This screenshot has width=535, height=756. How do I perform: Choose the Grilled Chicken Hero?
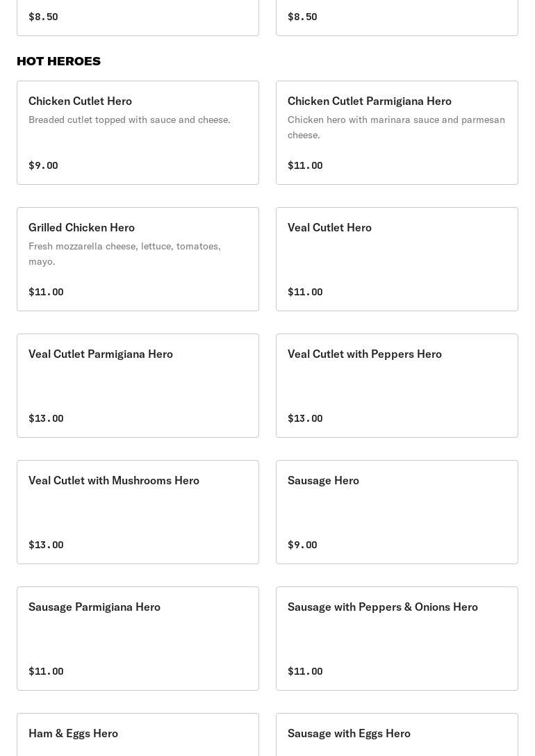click(x=138, y=259)
